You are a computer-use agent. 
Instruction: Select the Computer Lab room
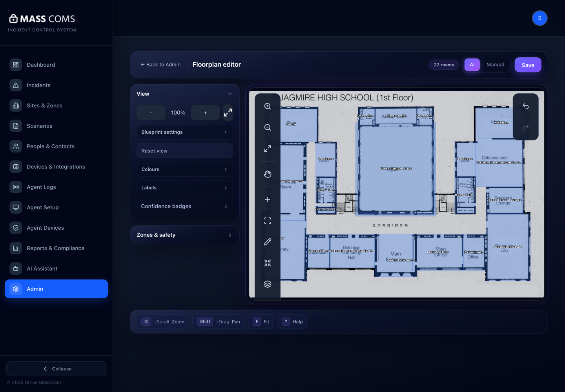click(508, 247)
